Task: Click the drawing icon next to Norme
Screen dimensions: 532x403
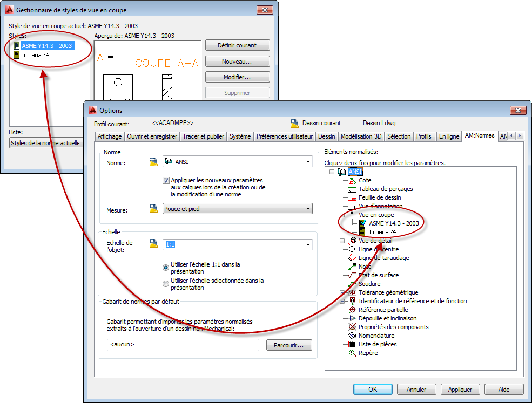Action: [154, 162]
